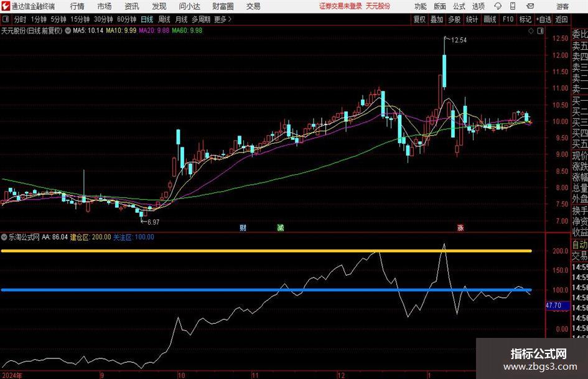Viewport: 588px width, 379px height.
Task: Switch to the 30分钟 period tab
Action: 103,19
